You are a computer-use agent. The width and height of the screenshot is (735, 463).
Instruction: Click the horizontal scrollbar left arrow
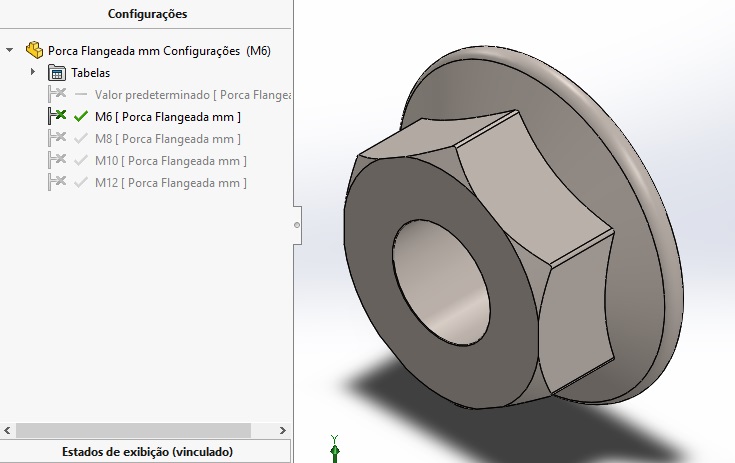pos(7,430)
